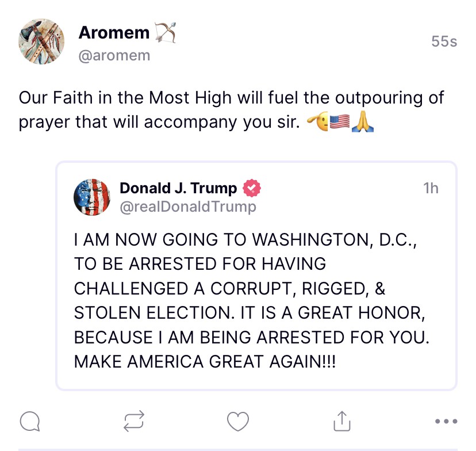The image size is (476, 451).
Task: Open the share (upload arrow) icon
Action: [342, 421]
